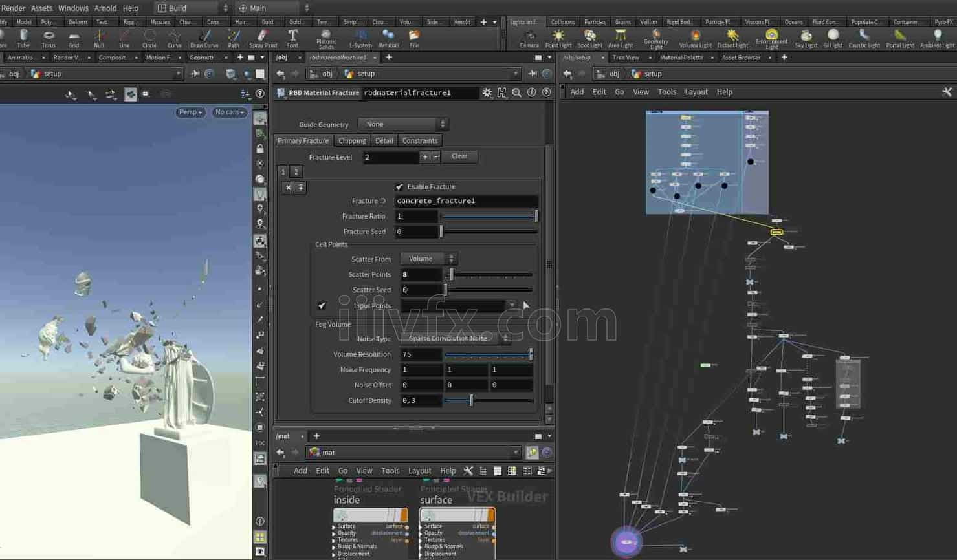957x560 pixels.
Task: Select the Circle shelf tool
Action: 149,38
